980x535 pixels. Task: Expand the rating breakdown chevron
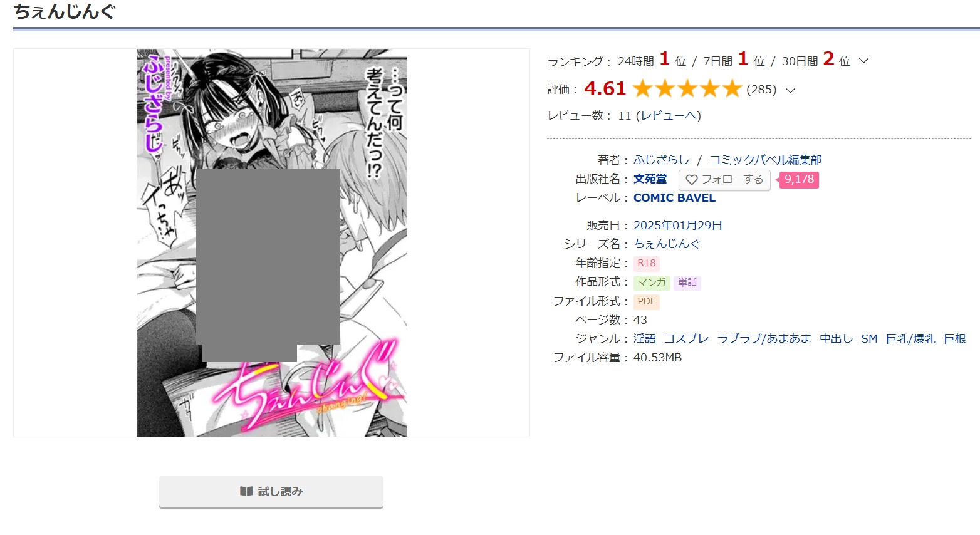(x=790, y=90)
